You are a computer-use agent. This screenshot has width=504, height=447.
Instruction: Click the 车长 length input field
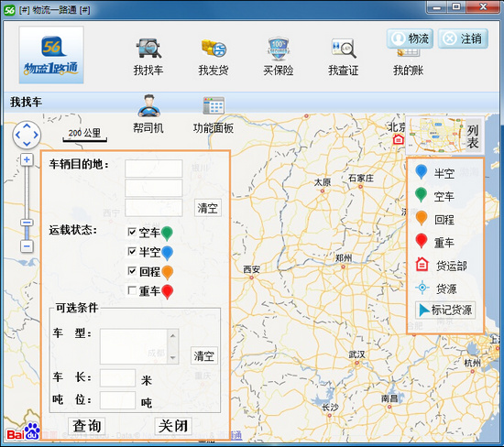pyautogui.click(x=117, y=378)
